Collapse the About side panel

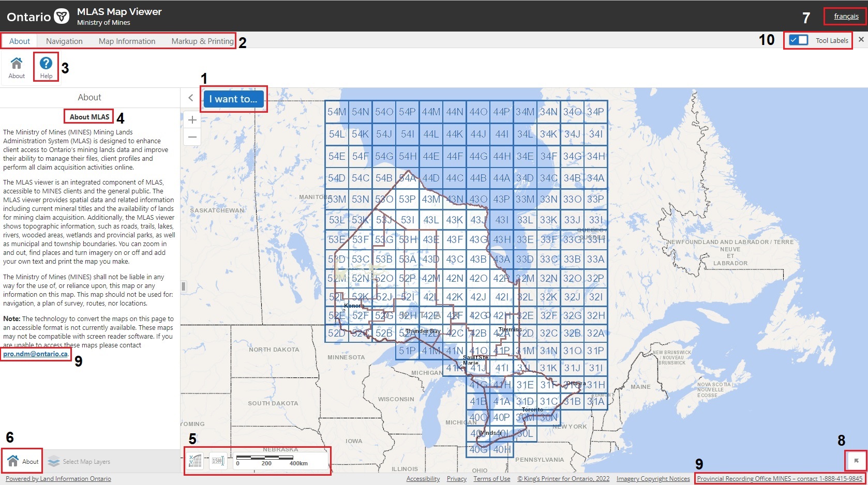click(191, 98)
